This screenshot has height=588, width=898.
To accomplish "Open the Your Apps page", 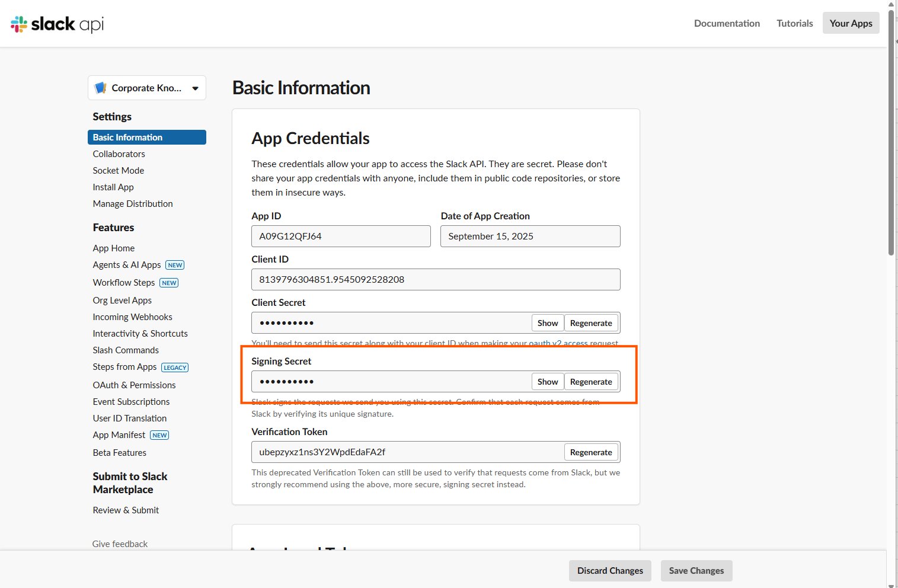I will point(850,23).
